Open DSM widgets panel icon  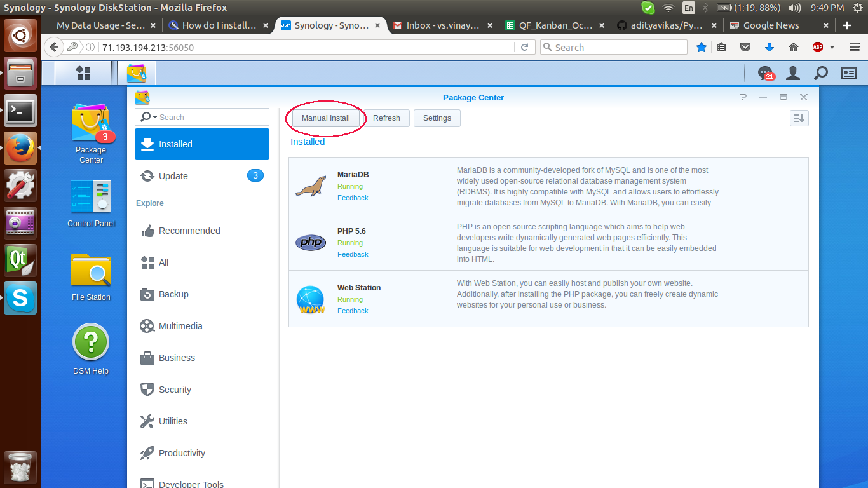click(849, 74)
